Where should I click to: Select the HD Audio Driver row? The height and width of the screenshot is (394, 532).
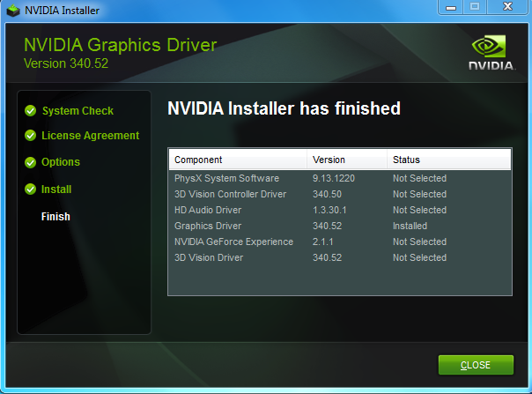pos(340,210)
